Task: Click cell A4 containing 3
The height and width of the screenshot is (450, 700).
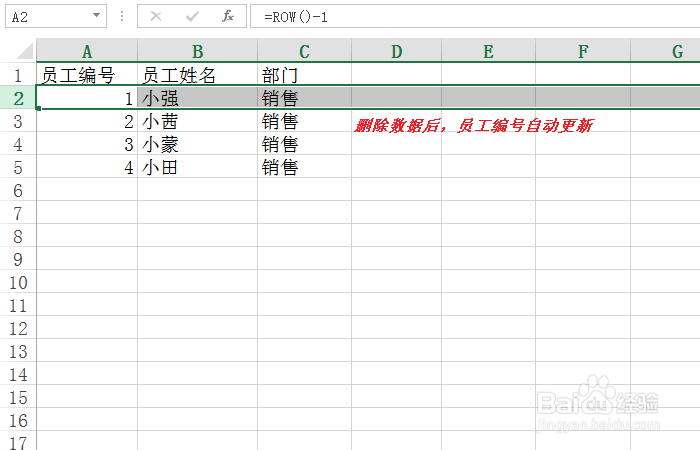Action: coord(87,144)
